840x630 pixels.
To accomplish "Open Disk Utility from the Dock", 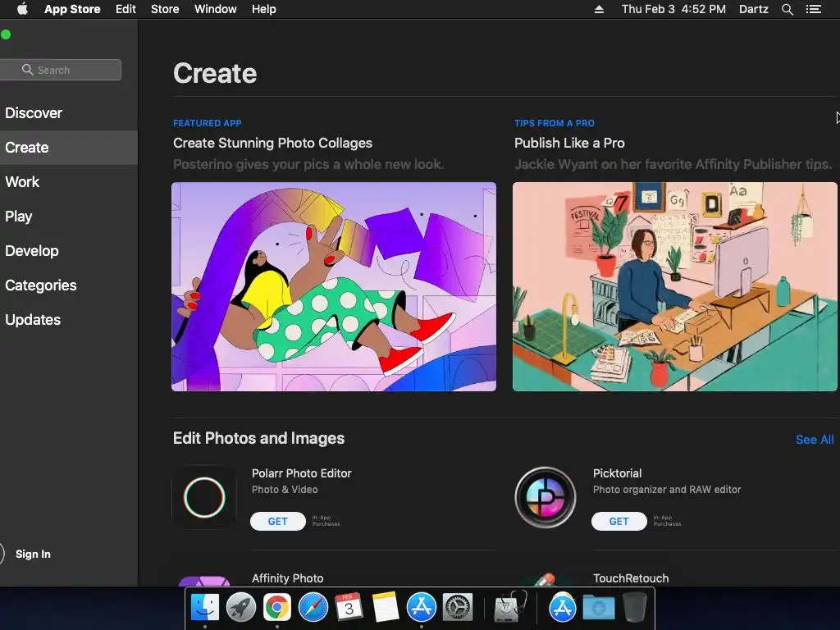I will [509, 608].
